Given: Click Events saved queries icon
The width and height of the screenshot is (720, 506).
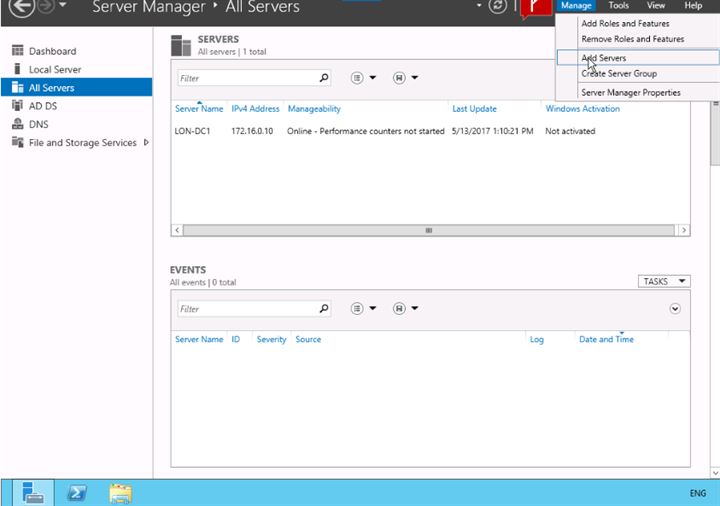Looking at the screenshot, I should click(x=399, y=309).
